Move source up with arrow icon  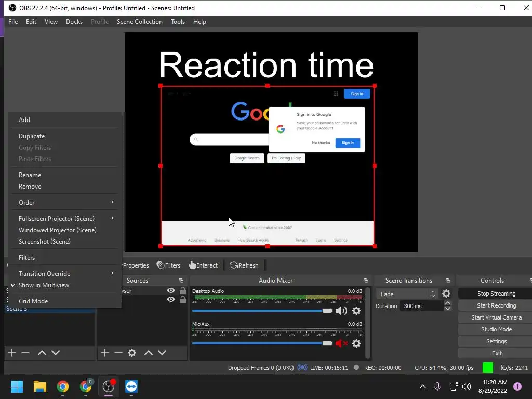pos(148,353)
